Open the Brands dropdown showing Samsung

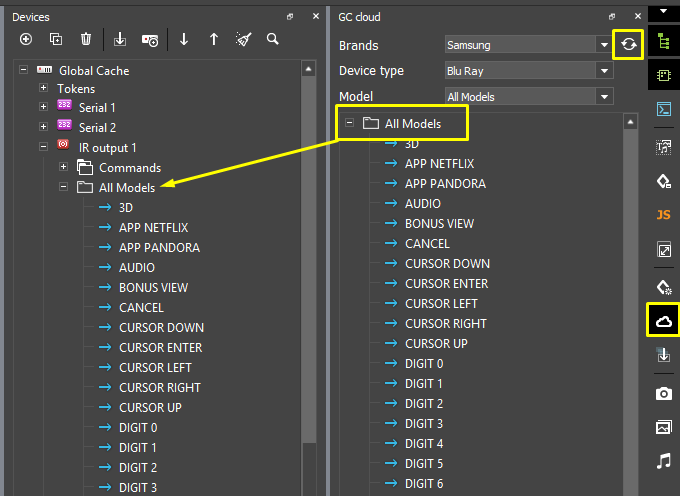click(527, 45)
